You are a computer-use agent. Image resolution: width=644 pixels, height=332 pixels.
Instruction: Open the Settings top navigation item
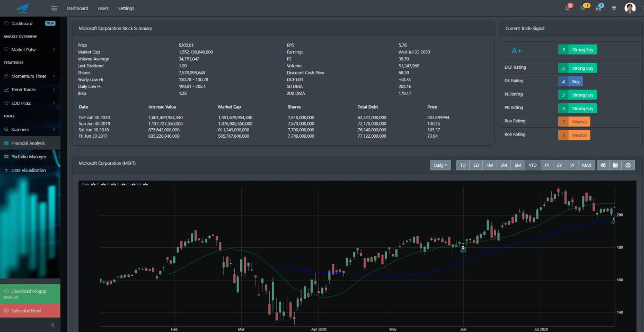pyautogui.click(x=126, y=8)
